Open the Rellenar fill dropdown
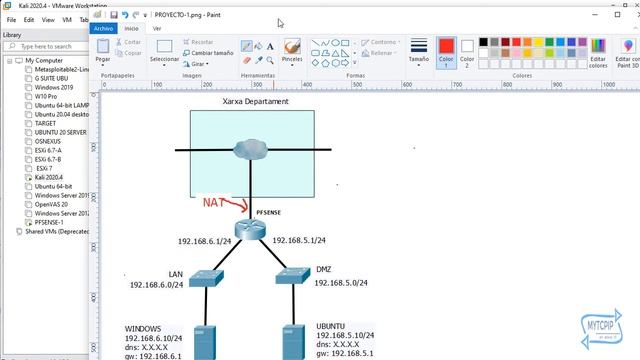The height and width of the screenshot is (360, 640). pos(380,53)
